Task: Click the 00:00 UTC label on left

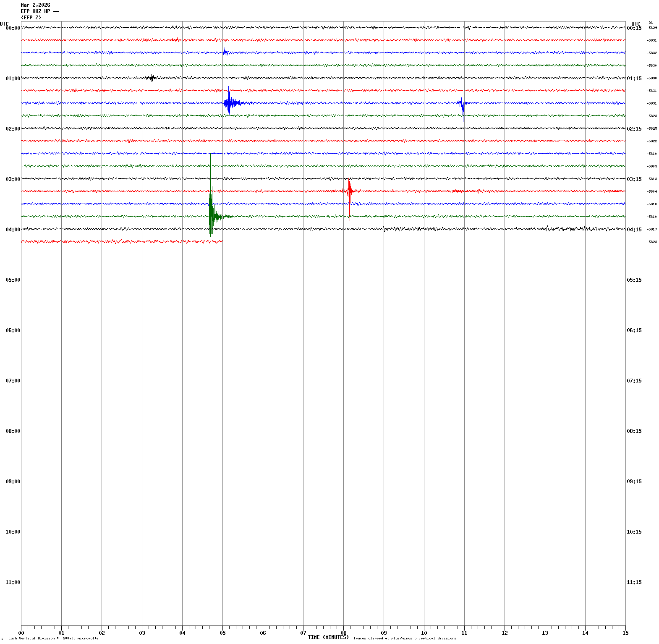Action: (x=13, y=28)
